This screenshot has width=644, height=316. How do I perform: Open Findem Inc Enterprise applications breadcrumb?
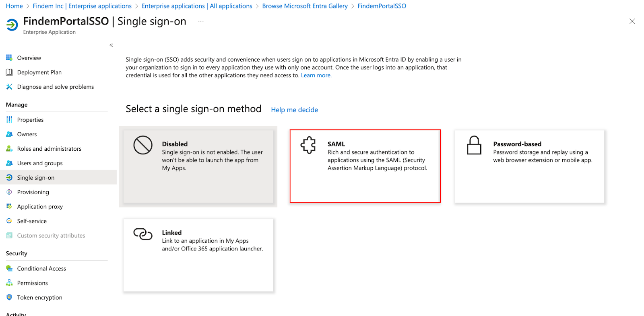pyautogui.click(x=82, y=6)
